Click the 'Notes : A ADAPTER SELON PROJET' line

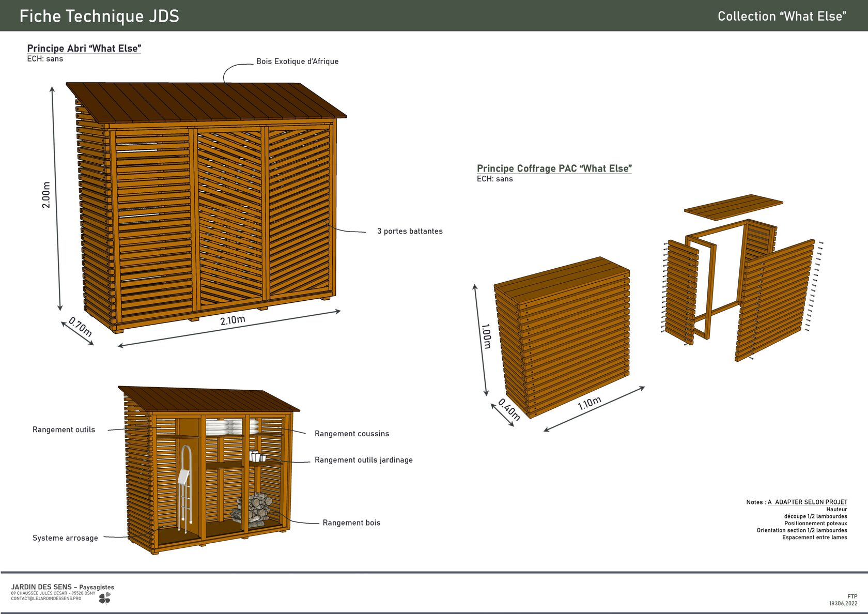point(797,502)
